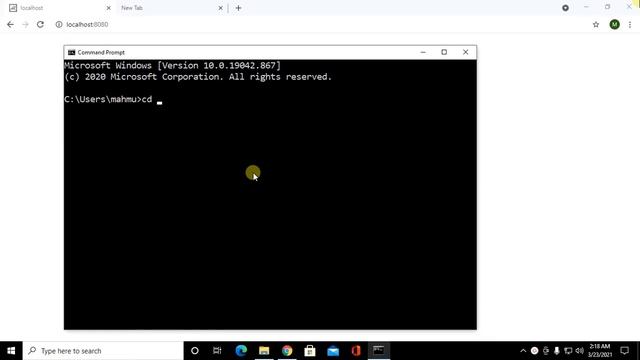
Task: Open File Explorer from taskbar
Action: click(x=264, y=351)
